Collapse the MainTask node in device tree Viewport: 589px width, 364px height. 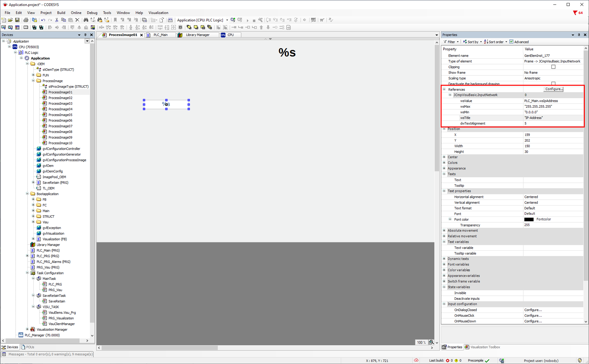33,279
